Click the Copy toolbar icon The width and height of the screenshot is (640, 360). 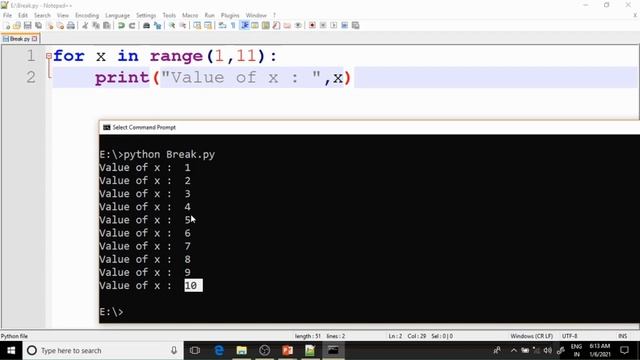[96, 26]
